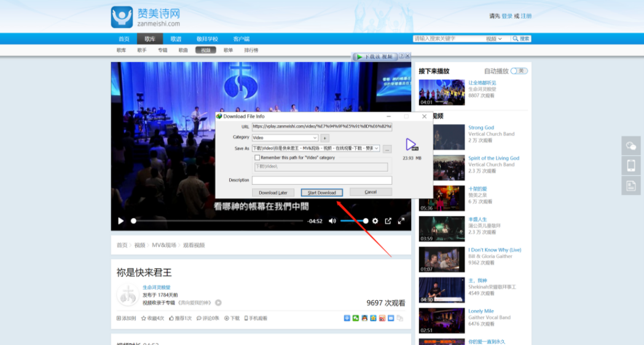
Task: Click the 添加到 add-to icon link
Action: click(126, 319)
